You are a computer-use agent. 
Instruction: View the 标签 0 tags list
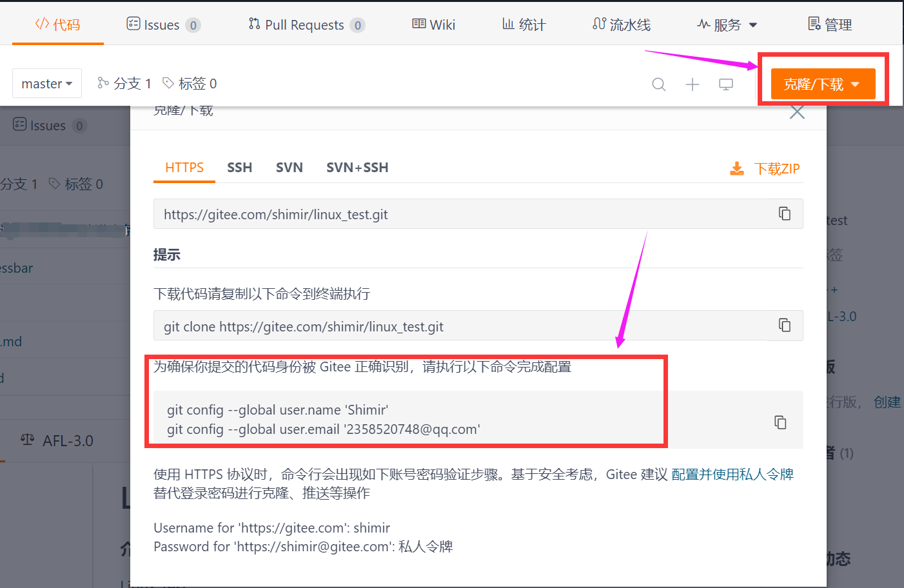(190, 83)
